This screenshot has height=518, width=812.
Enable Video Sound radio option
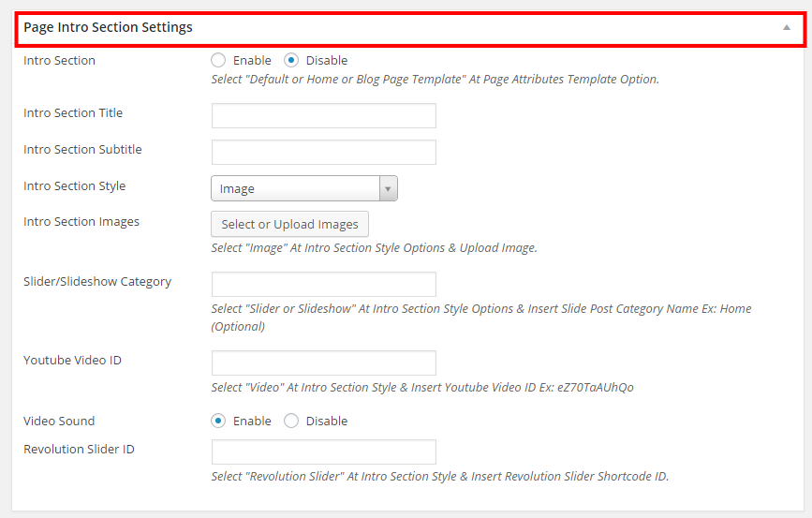[218, 421]
